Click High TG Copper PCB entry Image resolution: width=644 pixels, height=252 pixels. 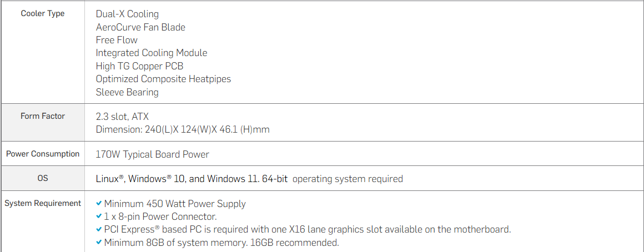(x=140, y=66)
